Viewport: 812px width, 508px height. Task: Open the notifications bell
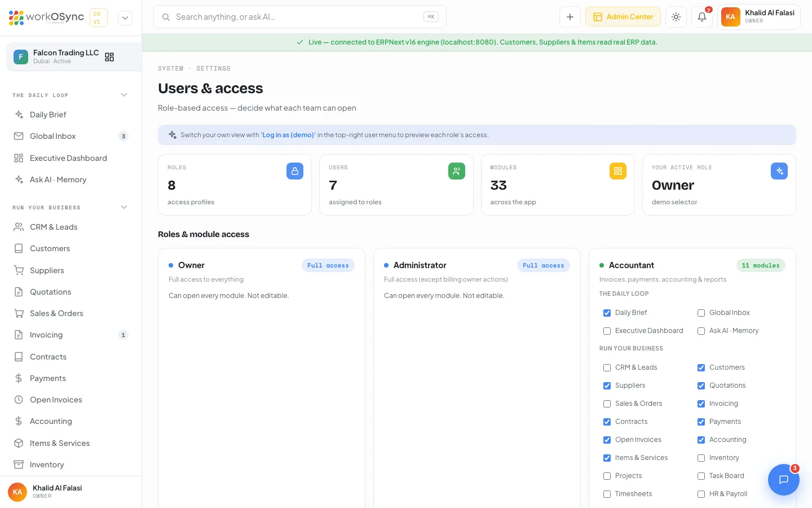(702, 17)
